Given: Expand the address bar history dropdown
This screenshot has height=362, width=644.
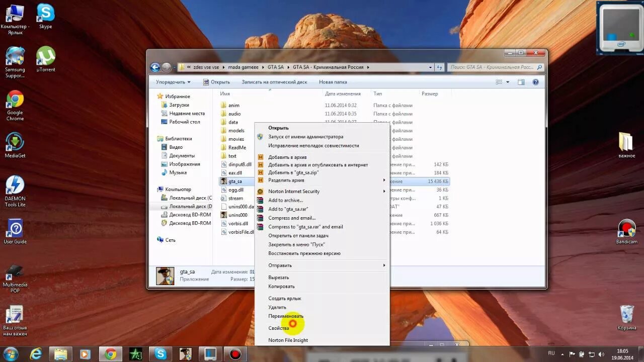Looking at the screenshot, I should (x=430, y=67).
